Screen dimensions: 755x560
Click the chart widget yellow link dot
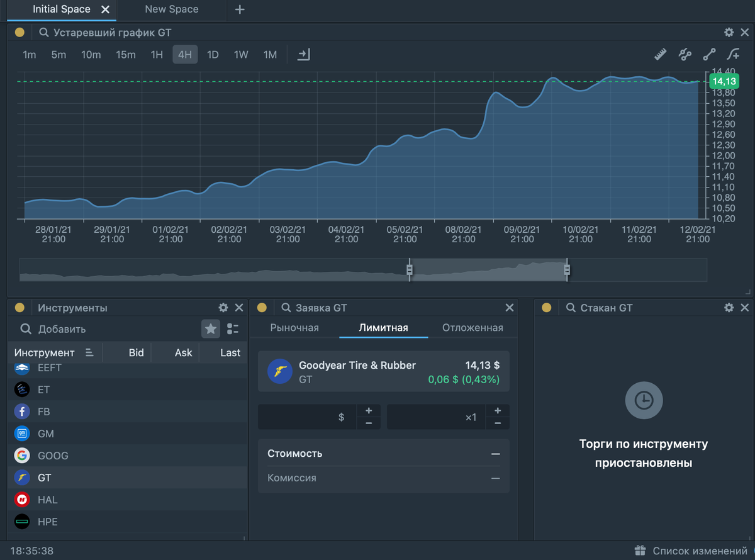pyautogui.click(x=20, y=33)
